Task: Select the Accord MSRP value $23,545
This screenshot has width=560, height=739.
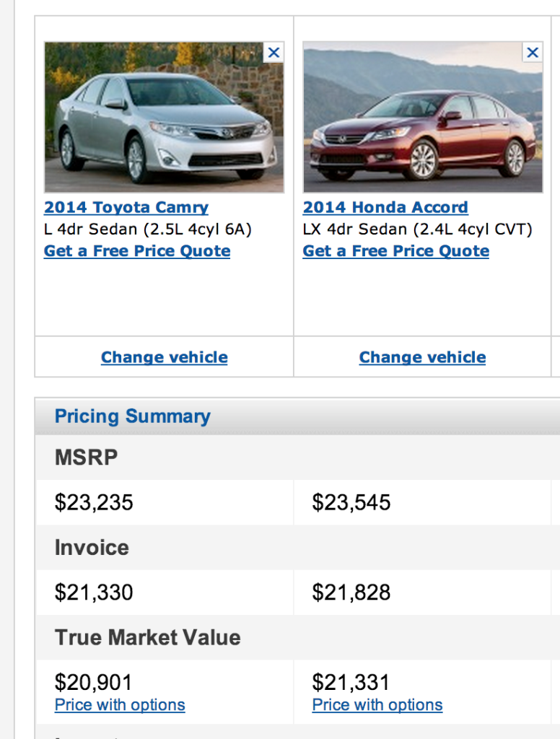Action: coord(351,502)
